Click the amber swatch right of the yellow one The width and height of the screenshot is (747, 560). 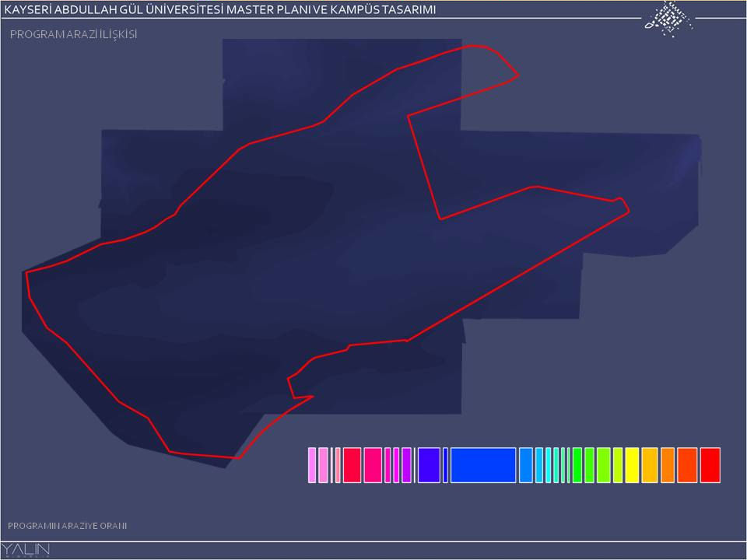(x=650, y=465)
